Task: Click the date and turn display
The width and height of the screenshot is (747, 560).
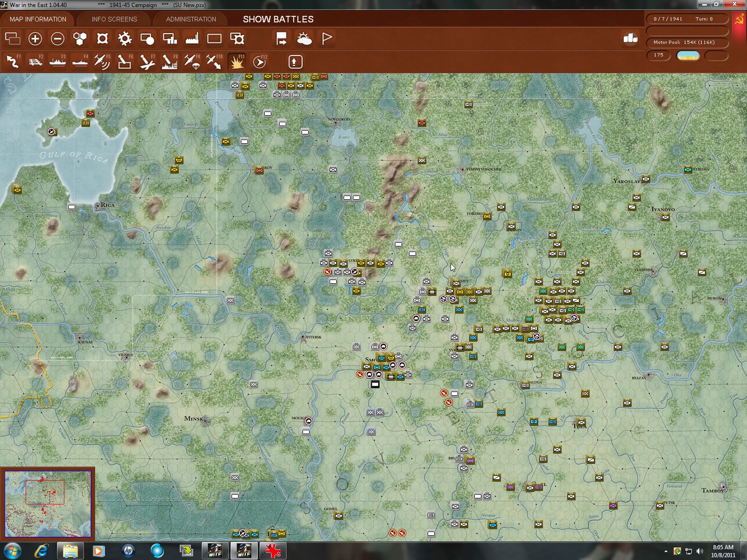Action: (687, 19)
